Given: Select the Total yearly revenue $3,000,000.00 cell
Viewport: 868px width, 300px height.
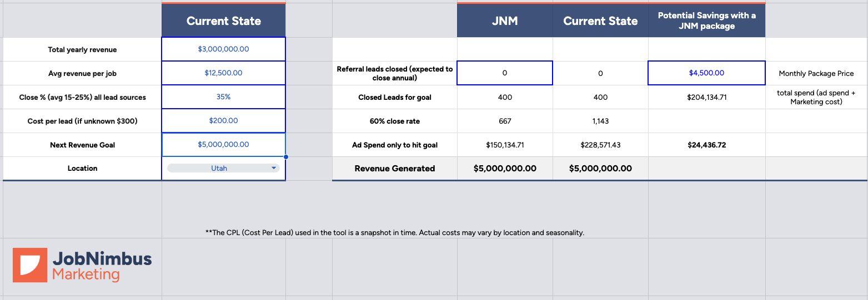Looking at the screenshot, I should 223,49.
